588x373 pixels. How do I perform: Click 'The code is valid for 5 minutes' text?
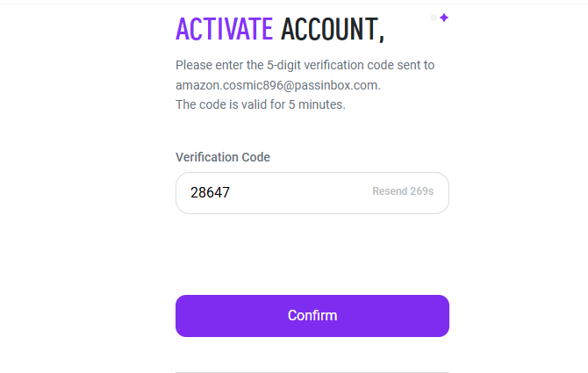pyautogui.click(x=261, y=104)
